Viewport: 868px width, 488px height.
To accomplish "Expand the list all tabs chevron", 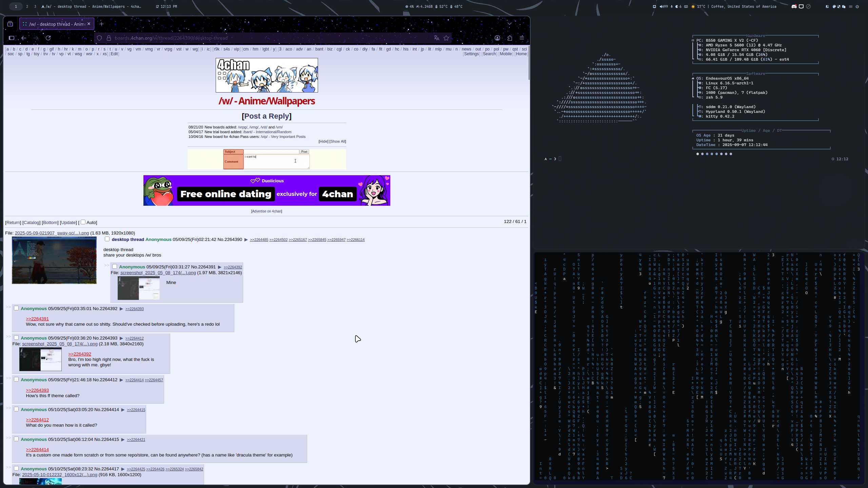I will (x=509, y=24).
